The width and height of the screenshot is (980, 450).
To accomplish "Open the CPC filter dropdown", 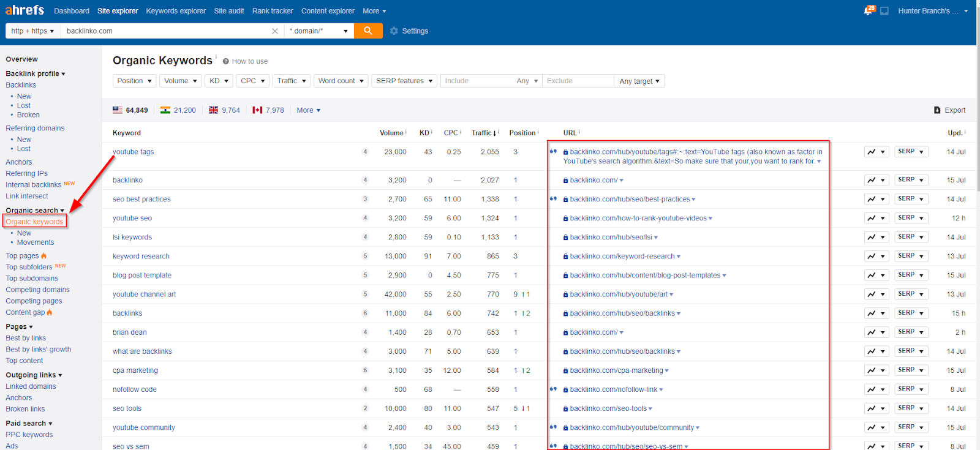I will 253,81.
